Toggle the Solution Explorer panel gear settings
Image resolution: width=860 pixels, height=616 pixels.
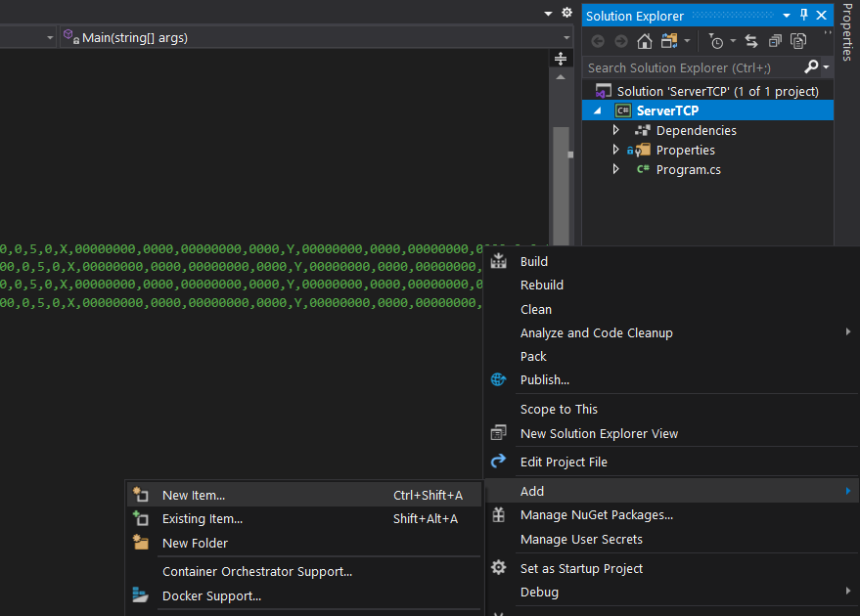click(x=567, y=12)
